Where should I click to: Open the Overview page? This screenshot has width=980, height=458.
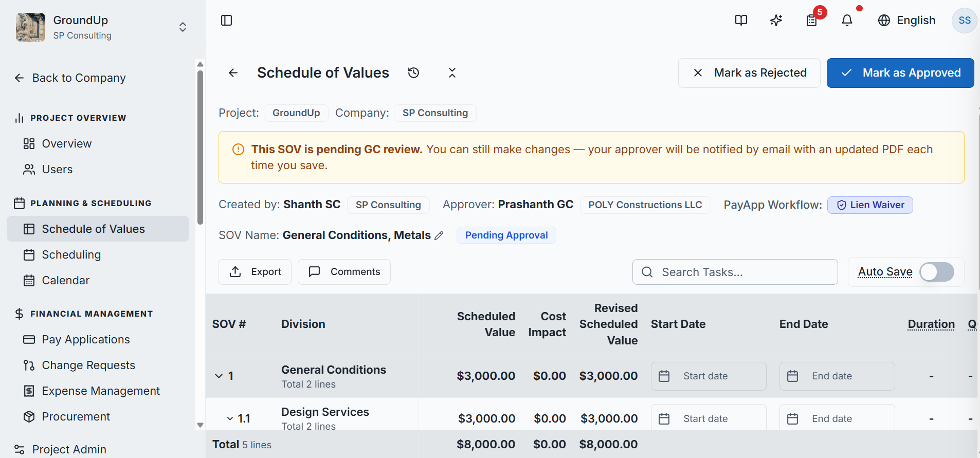98,144
